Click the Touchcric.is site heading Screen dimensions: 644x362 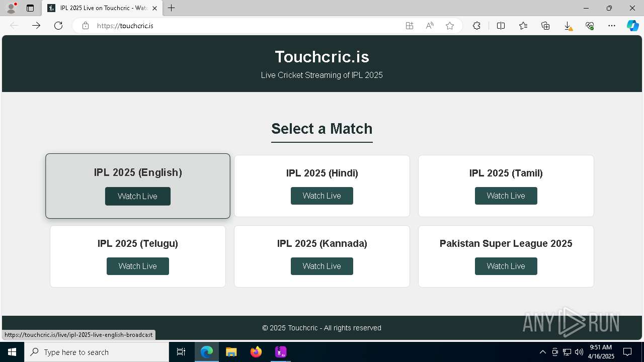tap(322, 57)
